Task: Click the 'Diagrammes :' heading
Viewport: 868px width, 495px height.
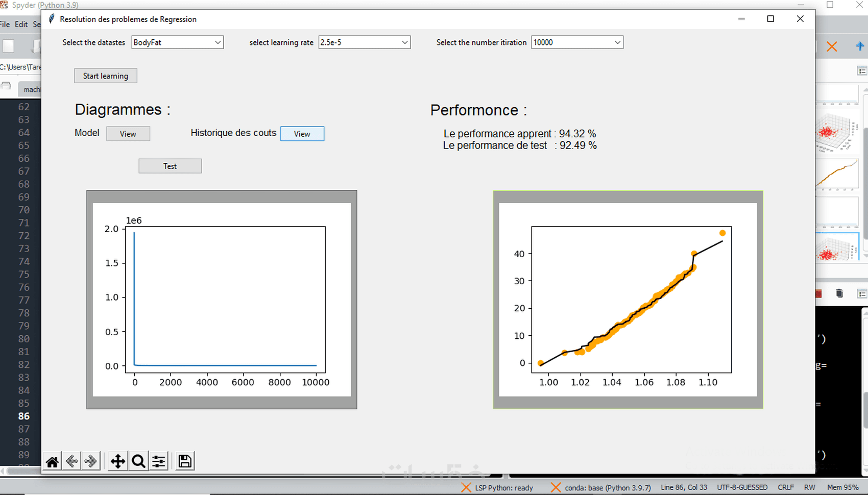Action: [x=123, y=110]
